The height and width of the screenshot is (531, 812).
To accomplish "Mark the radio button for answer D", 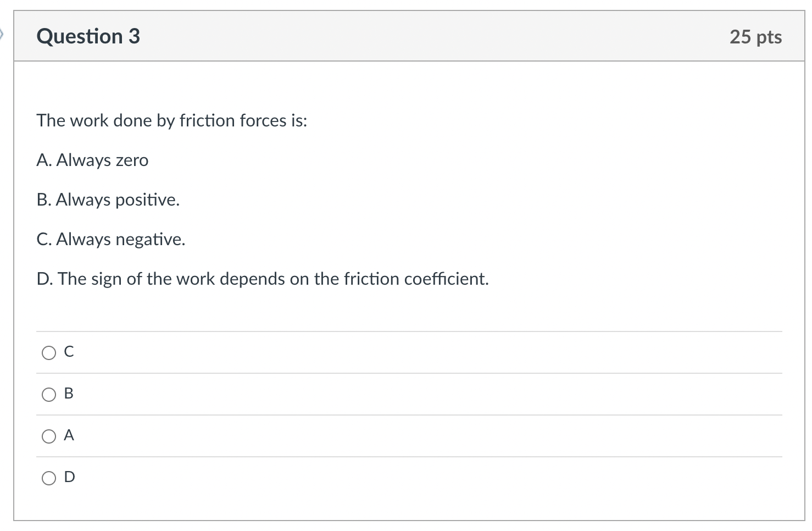I will point(49,478).
